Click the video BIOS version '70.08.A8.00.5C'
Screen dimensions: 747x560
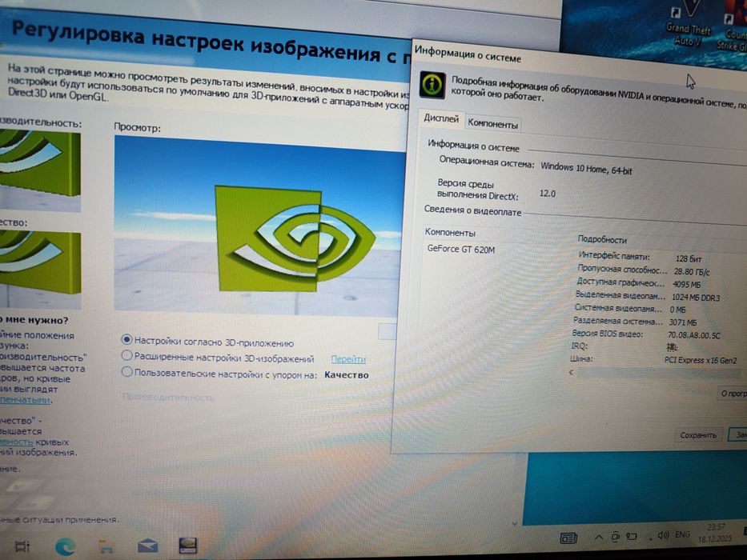[693, 335]
